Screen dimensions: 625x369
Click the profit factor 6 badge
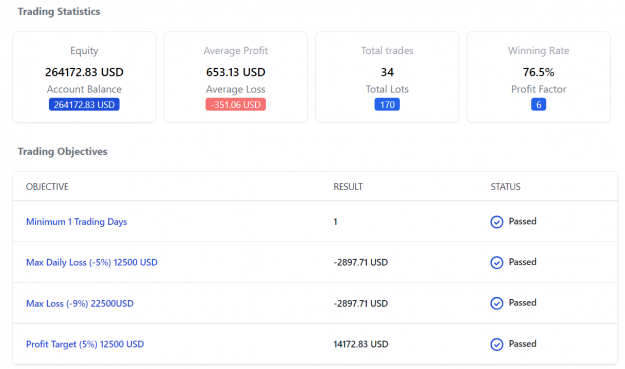[539, 105]
